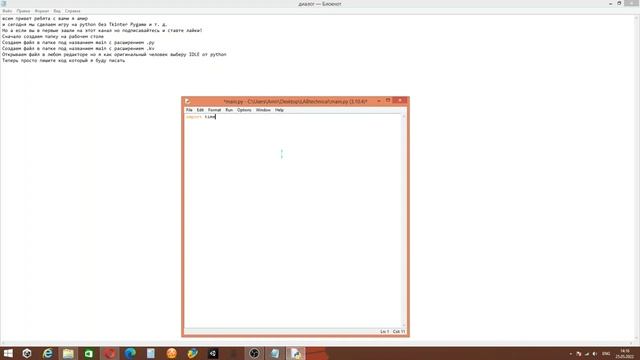Click Notepad line ending with расширением .py

click(x=78, y=42)
